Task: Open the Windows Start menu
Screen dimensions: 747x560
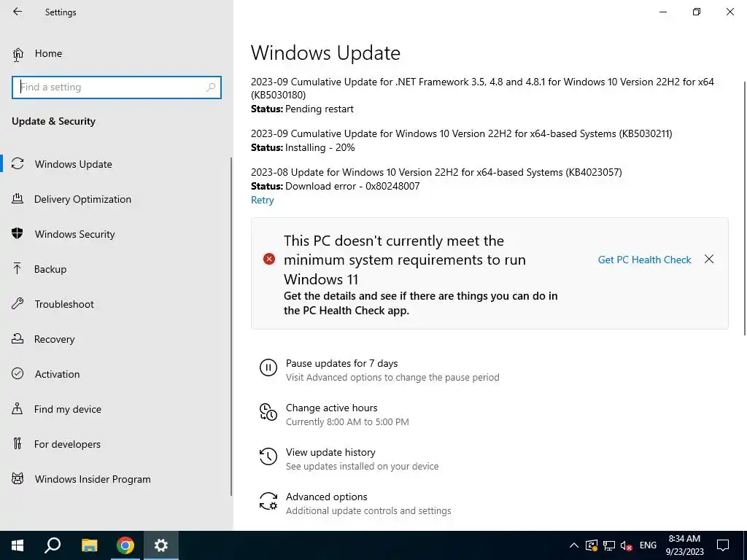Action: click(x=18, y=545)
